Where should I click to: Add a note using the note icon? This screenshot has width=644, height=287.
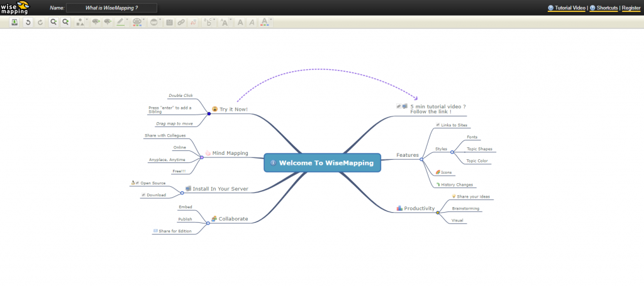(x=169, y=22)
